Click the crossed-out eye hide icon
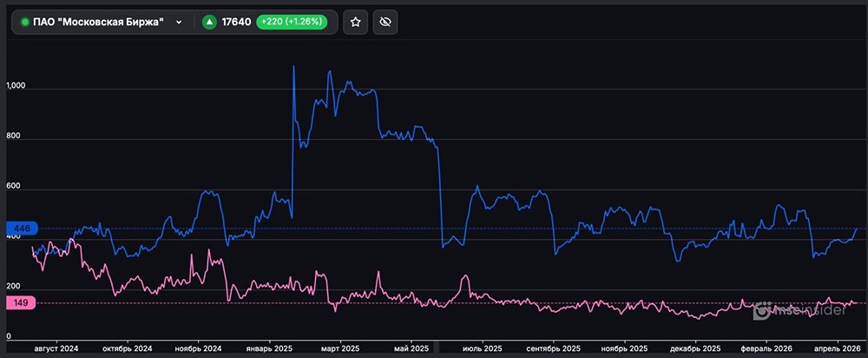This screenshot has height=358, width=868. click(x=385, y=23)
